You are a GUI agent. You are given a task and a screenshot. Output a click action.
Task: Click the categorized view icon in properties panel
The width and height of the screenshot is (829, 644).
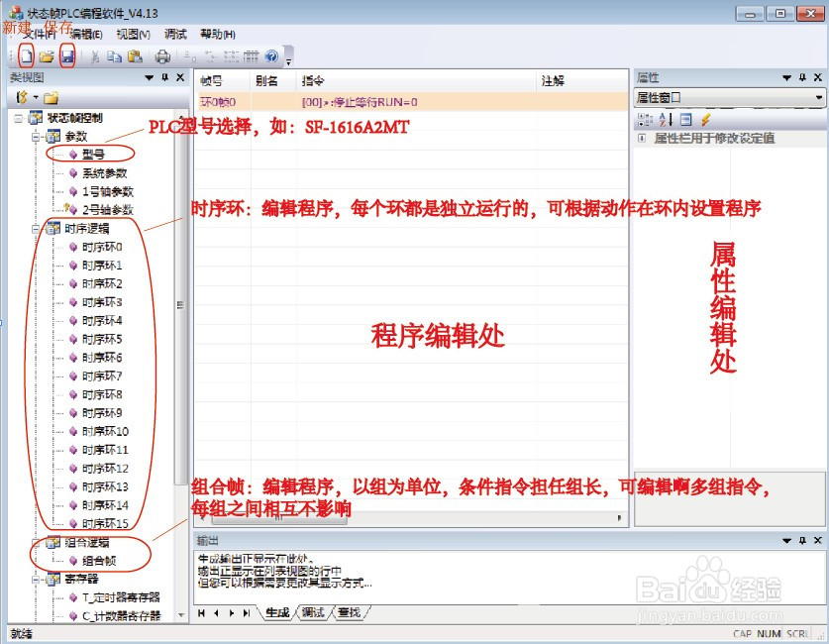point(645,120)
